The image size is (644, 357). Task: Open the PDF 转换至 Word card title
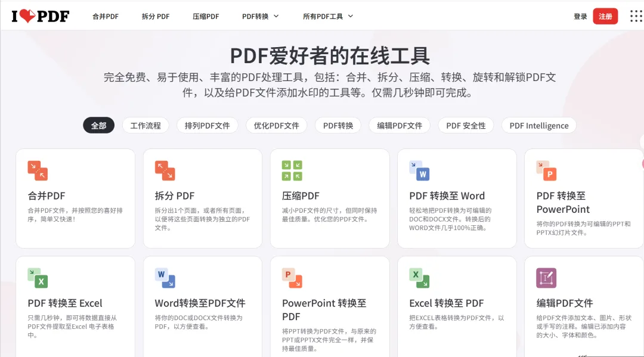(447, 195)
